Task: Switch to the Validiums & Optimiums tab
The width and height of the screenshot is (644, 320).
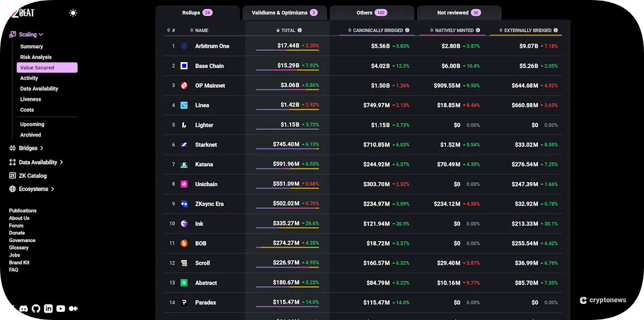Action: coord(284,13)
